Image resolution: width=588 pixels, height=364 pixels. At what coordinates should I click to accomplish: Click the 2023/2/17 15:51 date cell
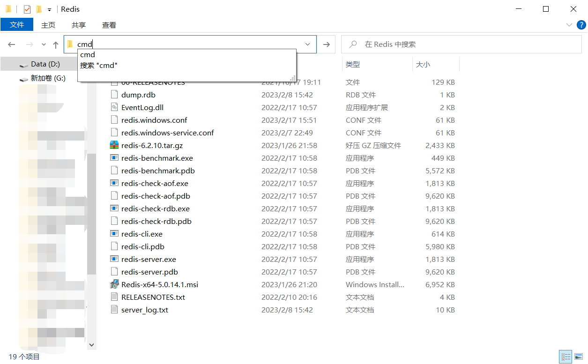[289, 120]
